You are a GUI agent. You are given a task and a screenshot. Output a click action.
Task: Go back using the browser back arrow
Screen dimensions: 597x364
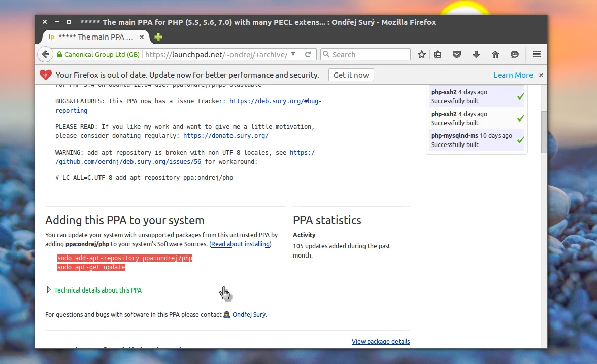coord(45,54)
